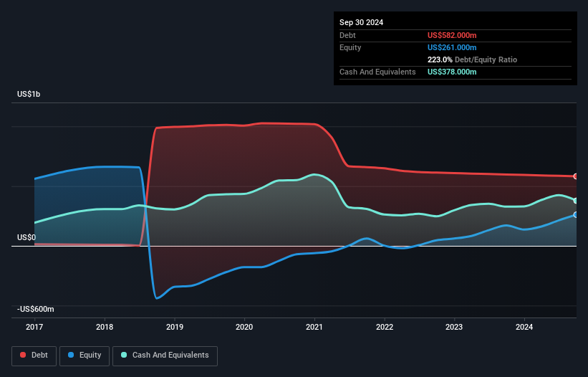Click the Sep 30 2024 tooltip date
This screenshot has height=377, width=588.
point(362,22)
